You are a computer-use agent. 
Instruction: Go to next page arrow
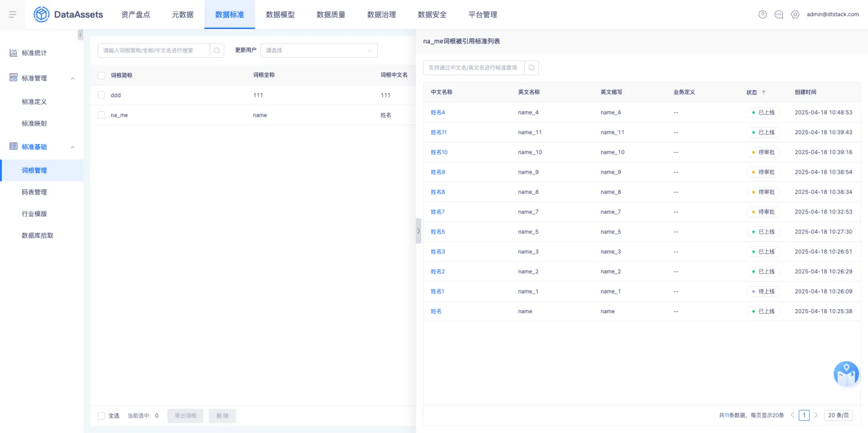816,415
